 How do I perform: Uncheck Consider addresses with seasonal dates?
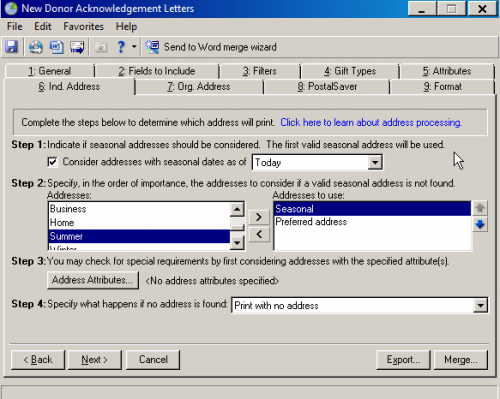(52, 162)
